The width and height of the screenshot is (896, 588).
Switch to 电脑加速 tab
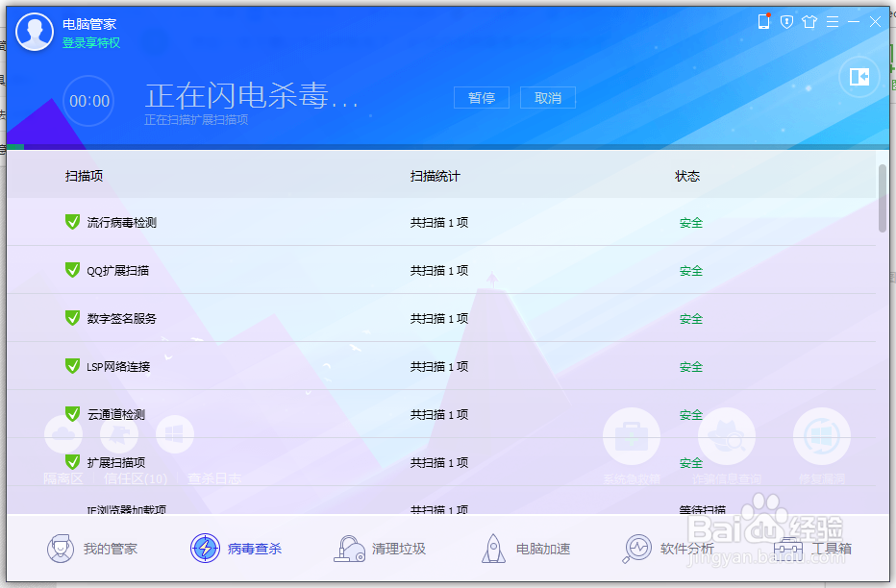click(543, 549)
